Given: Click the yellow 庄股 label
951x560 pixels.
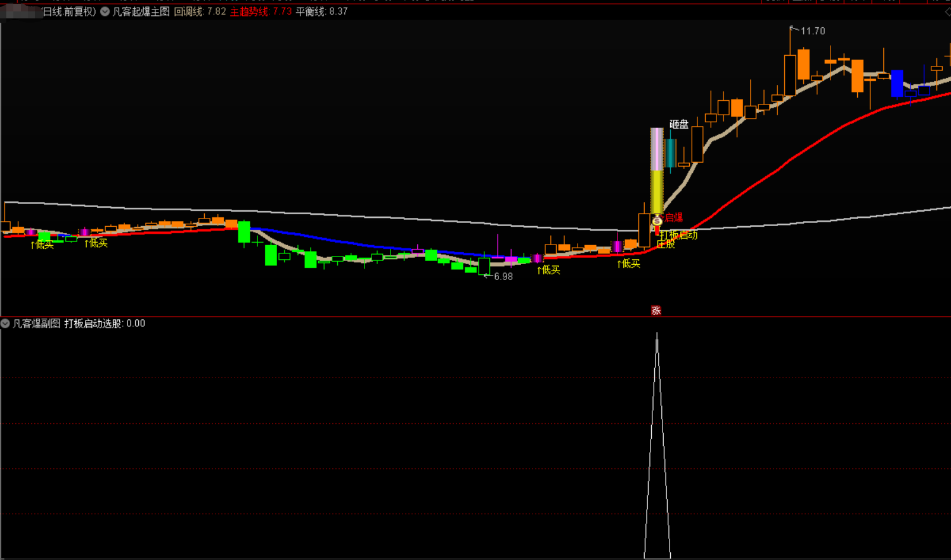Looking at the screenshot, I should point(666,244).
